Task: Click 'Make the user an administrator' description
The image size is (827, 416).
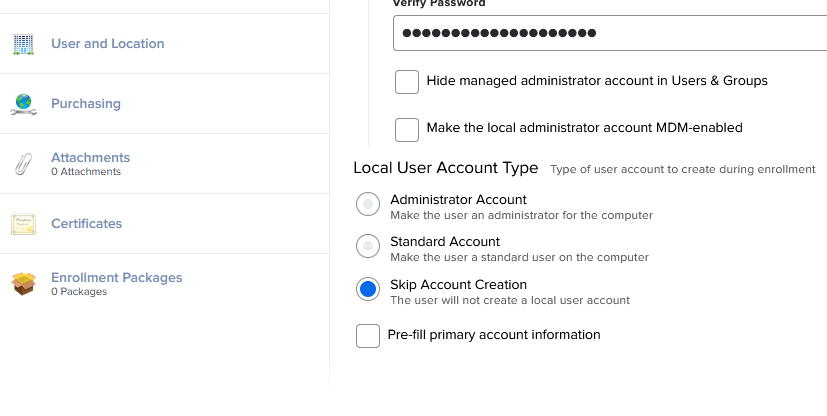Action: pos(522,215)
